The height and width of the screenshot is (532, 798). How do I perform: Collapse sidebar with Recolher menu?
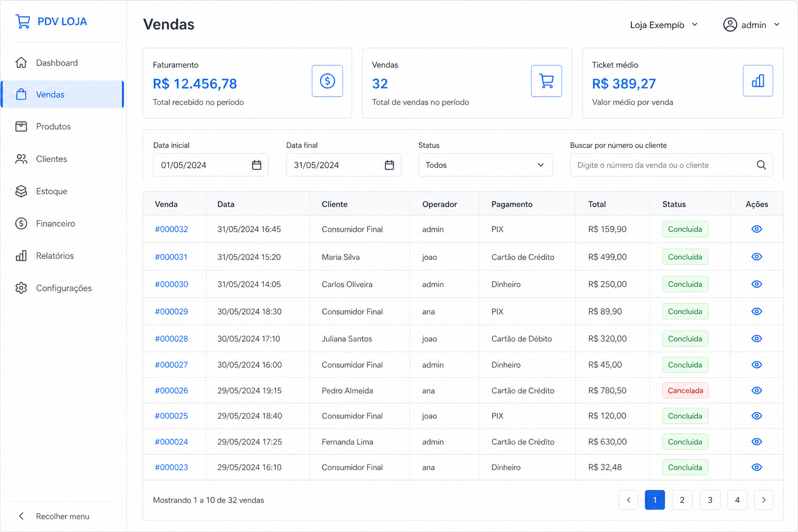point(54,516)
